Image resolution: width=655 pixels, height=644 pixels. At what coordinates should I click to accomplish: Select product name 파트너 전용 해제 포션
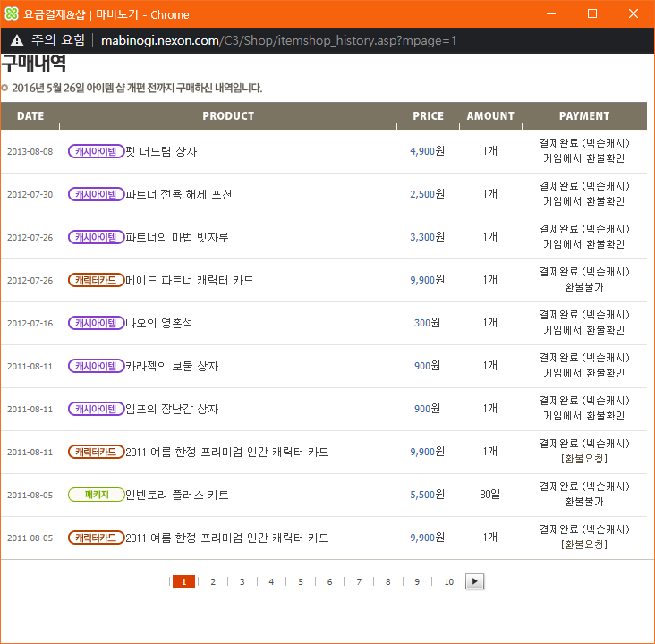179,194
